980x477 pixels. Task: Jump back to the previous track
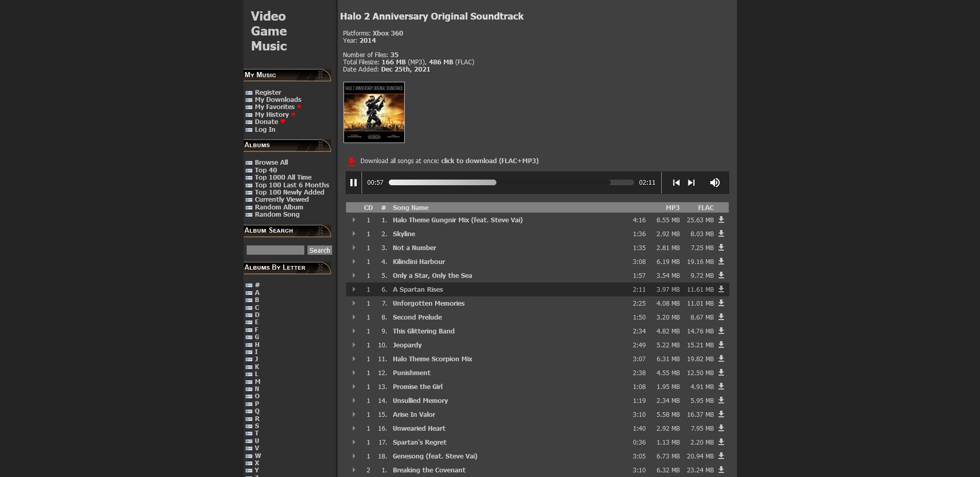(x=676, y=183)
